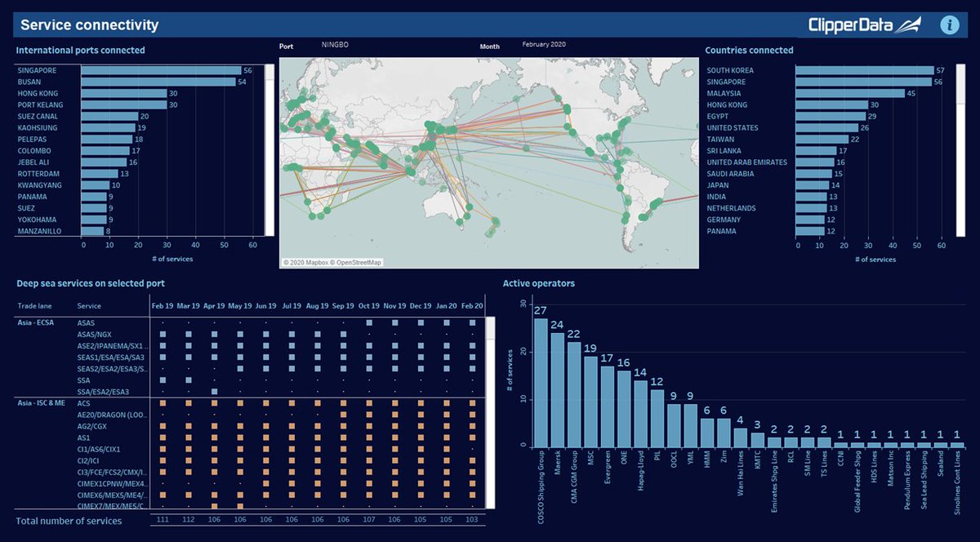The image size is (980, 542).
Task: Click the Oct 19 column header
Action: pos(369,304)
